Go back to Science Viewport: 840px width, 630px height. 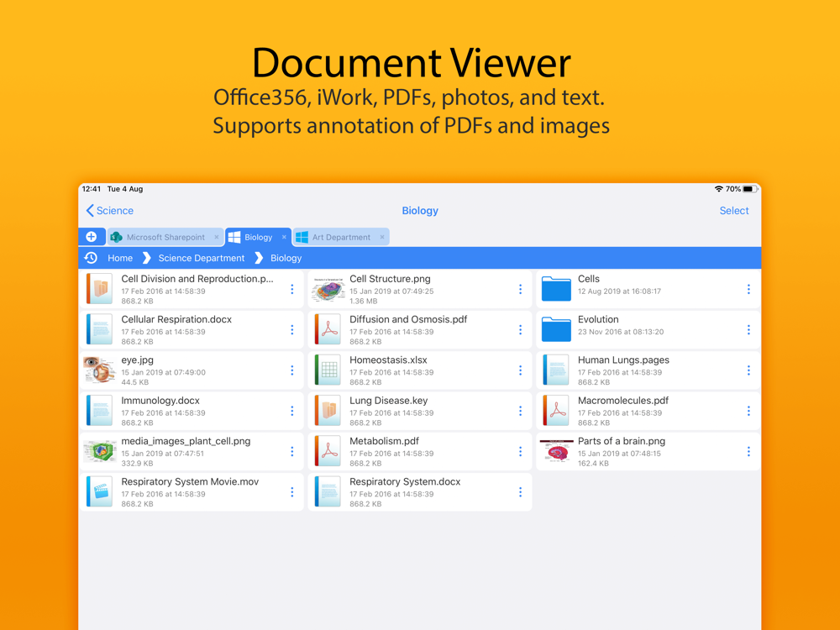coord(110,211)
